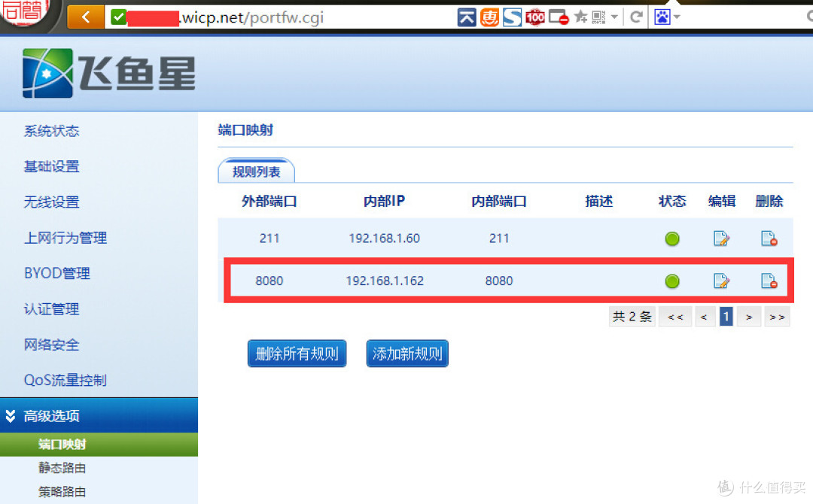813x504 pixels.
Task: Open the 上网行为管理 menu
Action: pos(65,238)
